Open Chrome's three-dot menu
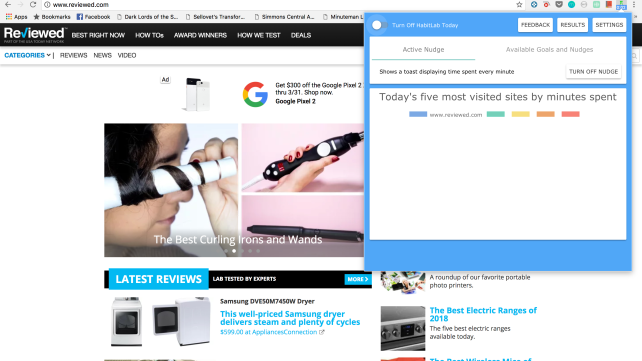 [634, 5]
